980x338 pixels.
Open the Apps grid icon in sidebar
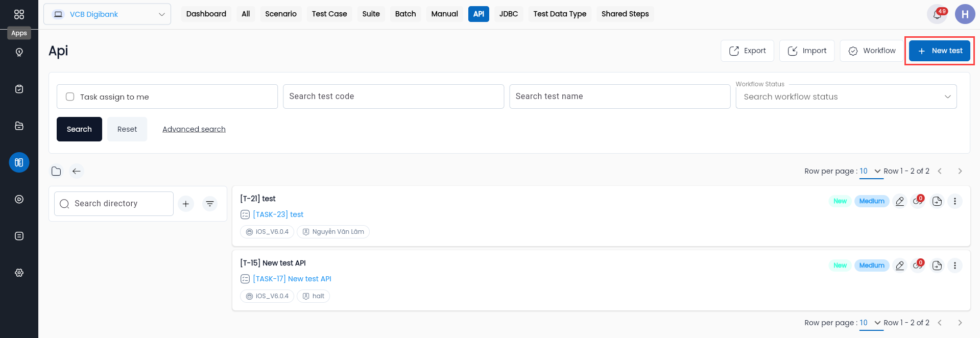click(x=19, y=14)
